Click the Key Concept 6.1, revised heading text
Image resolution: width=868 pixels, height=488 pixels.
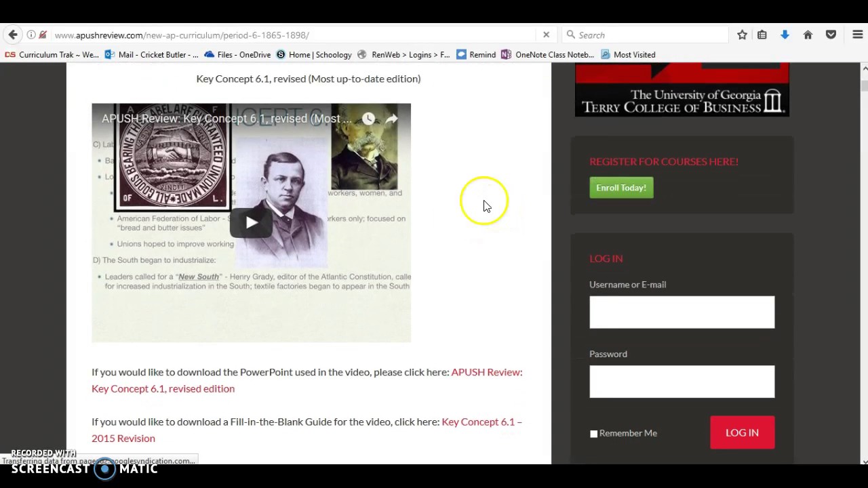(x=309, y=79)
